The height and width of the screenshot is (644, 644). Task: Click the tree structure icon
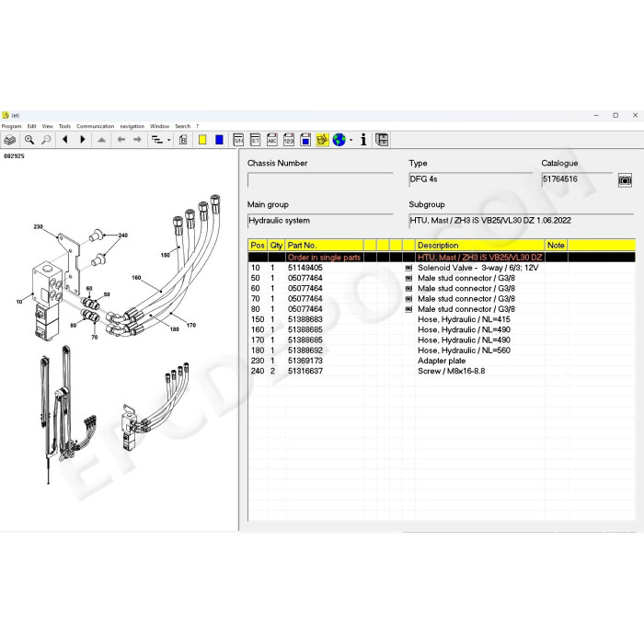pos(157,140)
